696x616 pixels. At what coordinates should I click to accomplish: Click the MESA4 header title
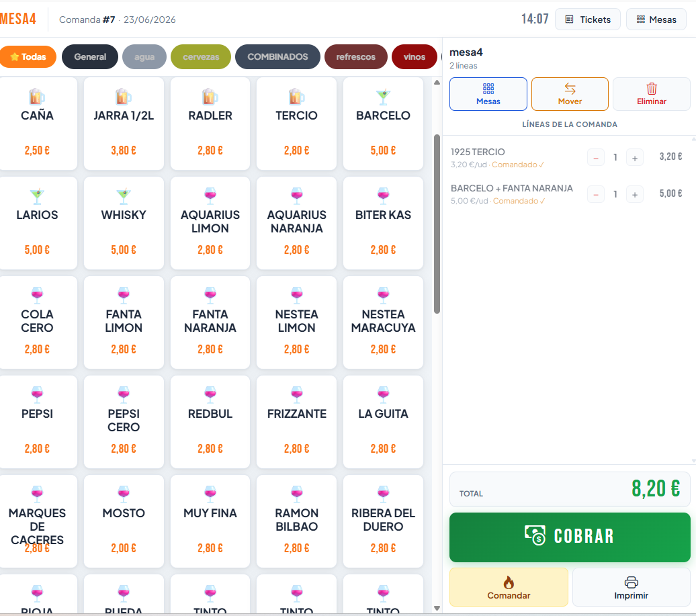pos(17,19)
